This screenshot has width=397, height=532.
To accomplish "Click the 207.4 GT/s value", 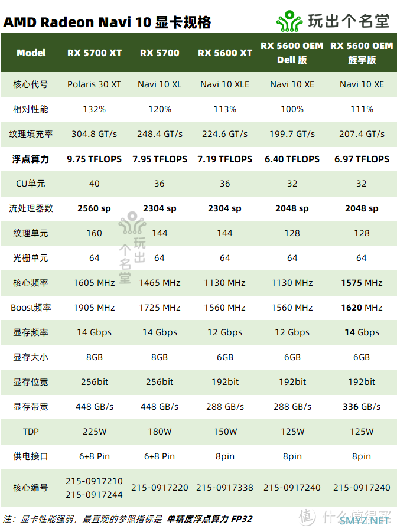I will pos(362,134).
